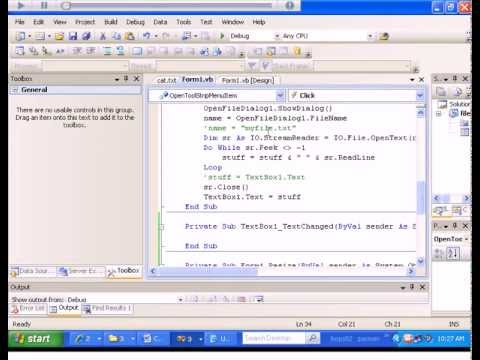Click the 'sr.Close()' code line
The width and height of the screenshot is (480, 360).
(226, 187)
